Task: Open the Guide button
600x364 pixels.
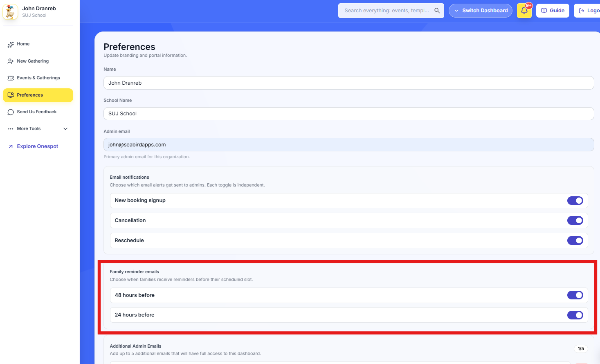Action: click(x=553, y=11)
